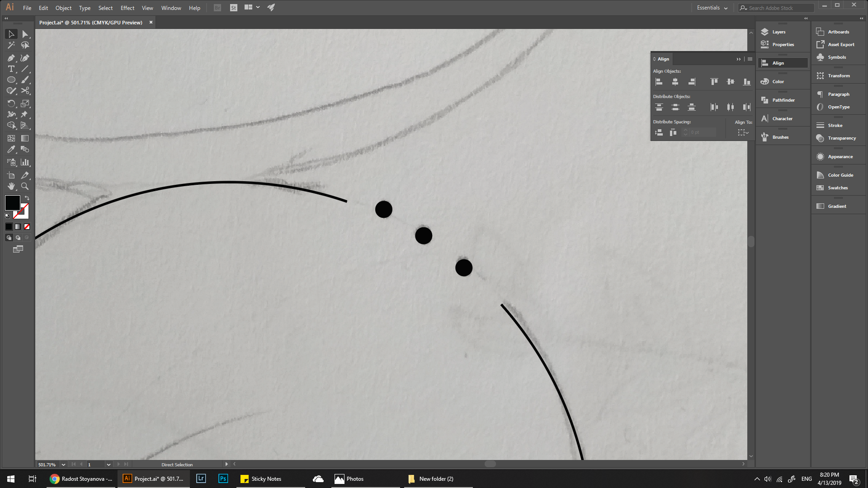The image size is (868, 488).
Task: Select the Artboard tool
Action: click(11, 175)
